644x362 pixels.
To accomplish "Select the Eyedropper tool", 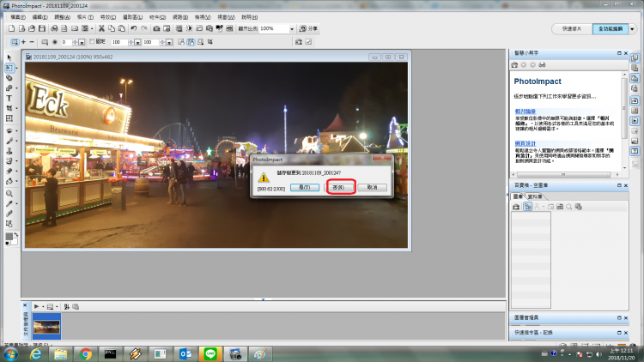I will (9, 203).
